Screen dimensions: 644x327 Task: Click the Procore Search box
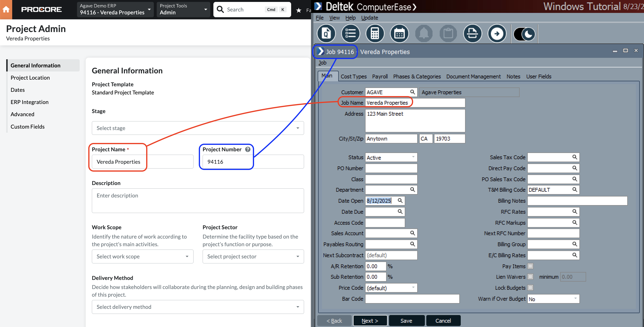pyautogui.click(x=252, y=10)
